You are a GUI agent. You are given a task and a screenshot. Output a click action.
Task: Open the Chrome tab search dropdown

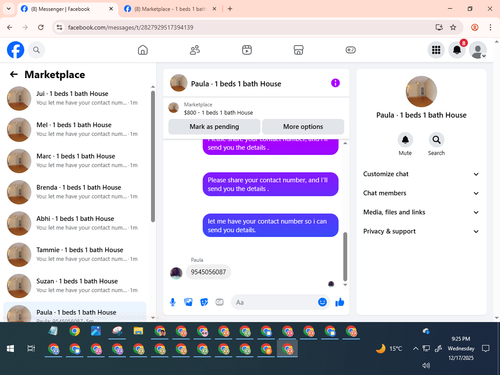coord(9,9)
